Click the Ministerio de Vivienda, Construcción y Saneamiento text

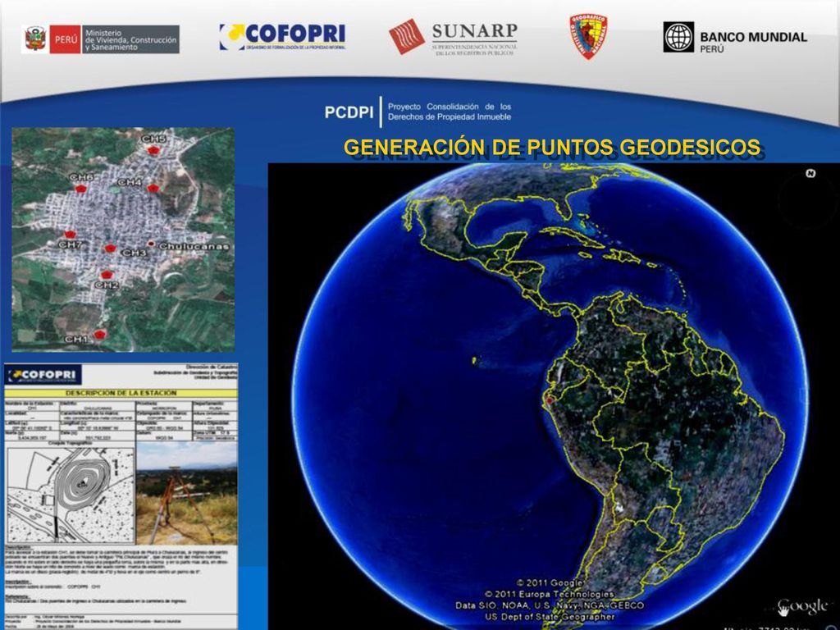click(130, 39)
